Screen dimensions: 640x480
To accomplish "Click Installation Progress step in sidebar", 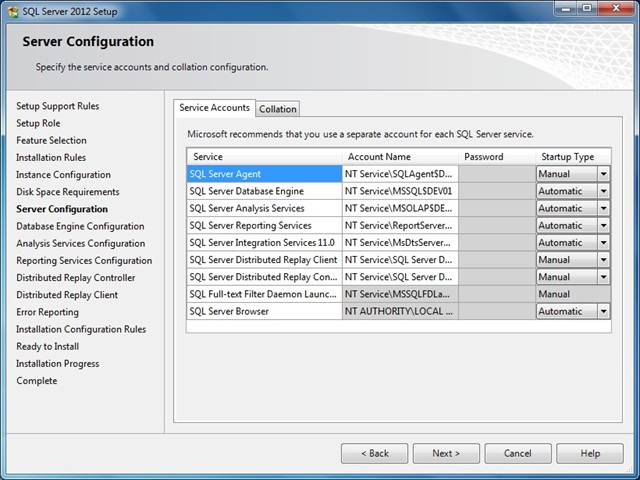I will (x=58, y=363).
